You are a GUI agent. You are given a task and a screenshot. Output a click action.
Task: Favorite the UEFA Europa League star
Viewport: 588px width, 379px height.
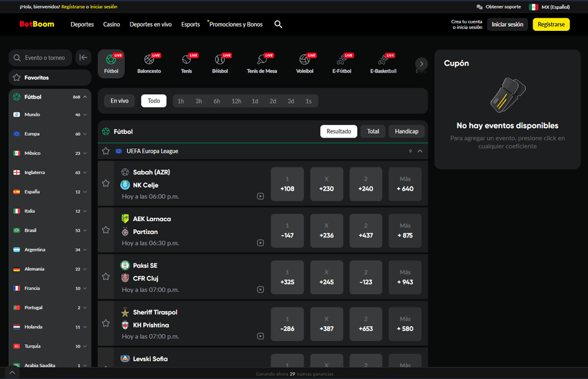[106, 151]
